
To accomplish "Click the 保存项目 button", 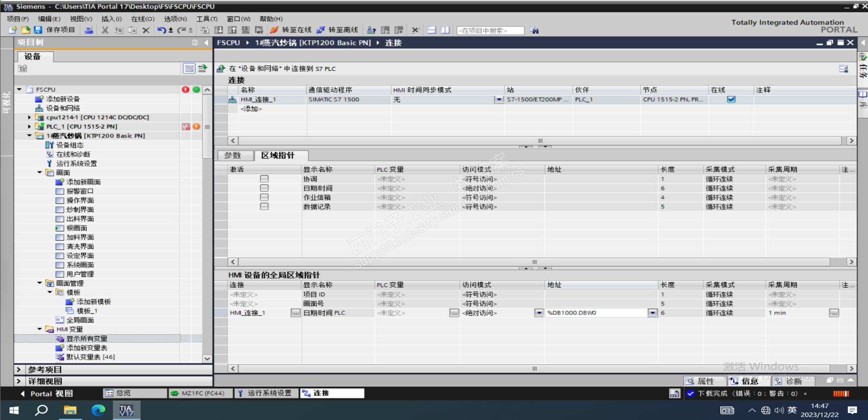I will click(x=54, y=30).
